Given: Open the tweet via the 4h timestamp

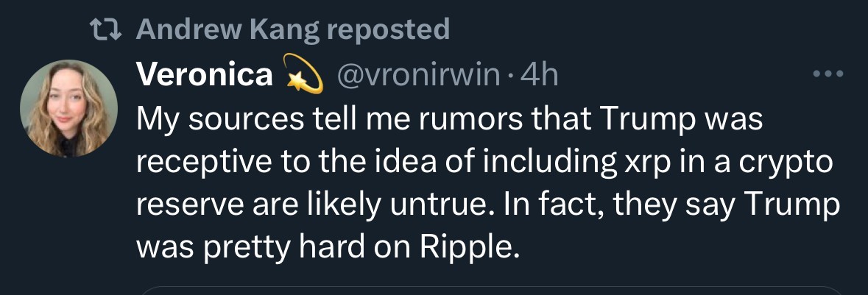Looking at the screenshot, I should pyautogui.click(x=538, y=75).
